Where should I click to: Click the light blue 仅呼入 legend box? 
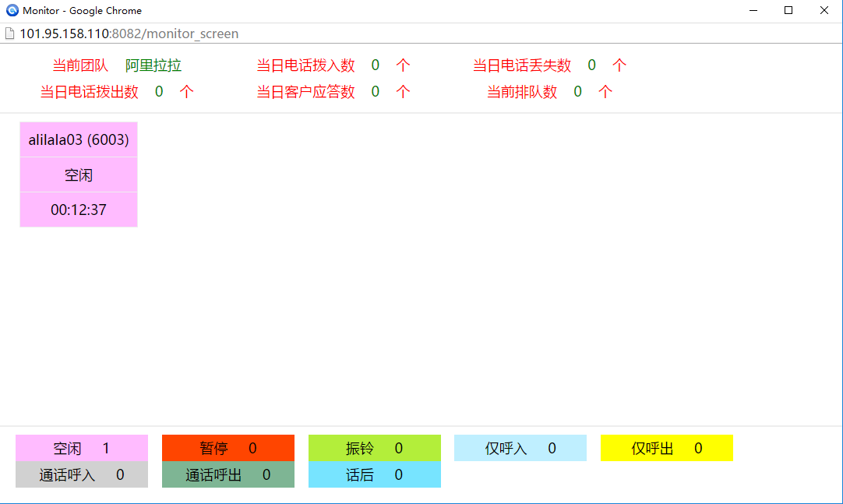coord(520,448)
